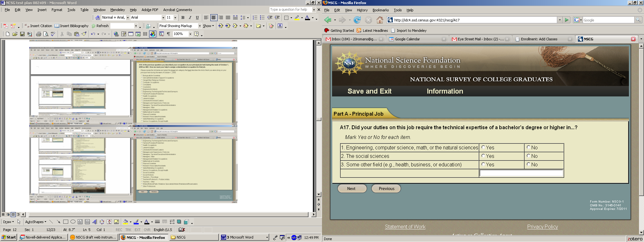Apply fill color in Drawing toolbar

coord(125,222)
